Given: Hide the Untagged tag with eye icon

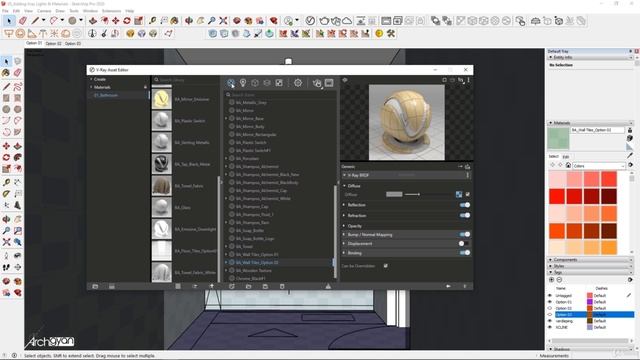Looking at the screenshot, I should click(550, 296).
